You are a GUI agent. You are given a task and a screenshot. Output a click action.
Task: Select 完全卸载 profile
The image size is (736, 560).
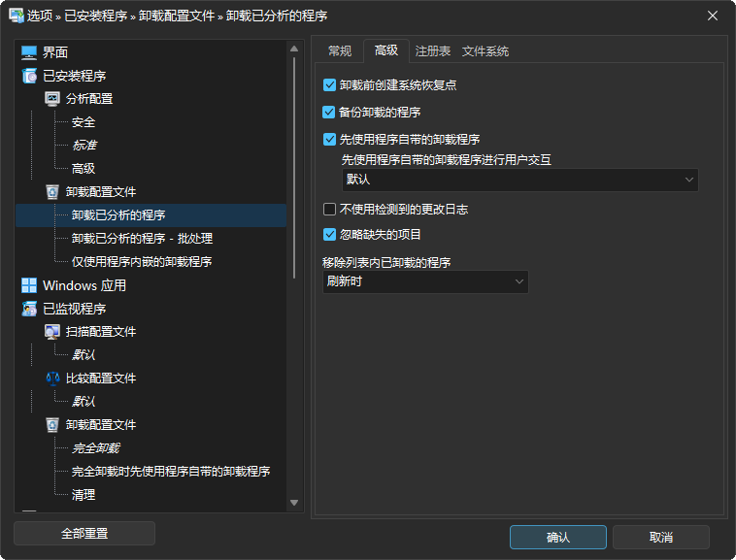click(x=96, y=448)
